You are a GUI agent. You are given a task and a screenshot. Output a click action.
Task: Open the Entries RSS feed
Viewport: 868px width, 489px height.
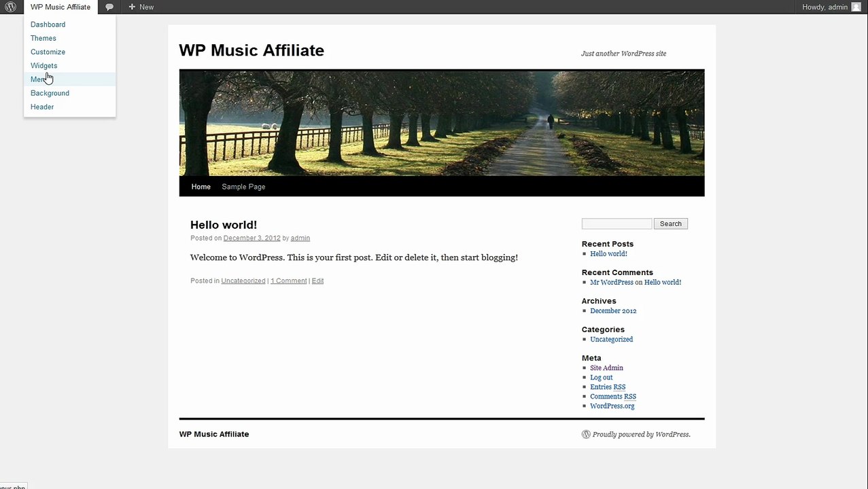(x=608, y=387)
